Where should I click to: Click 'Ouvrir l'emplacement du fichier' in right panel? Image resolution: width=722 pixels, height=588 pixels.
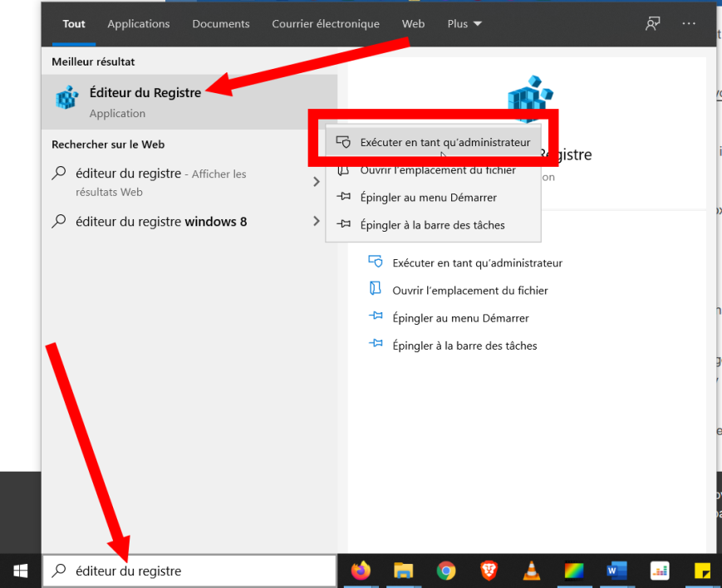pyautogui.click(x=469, y=291)
